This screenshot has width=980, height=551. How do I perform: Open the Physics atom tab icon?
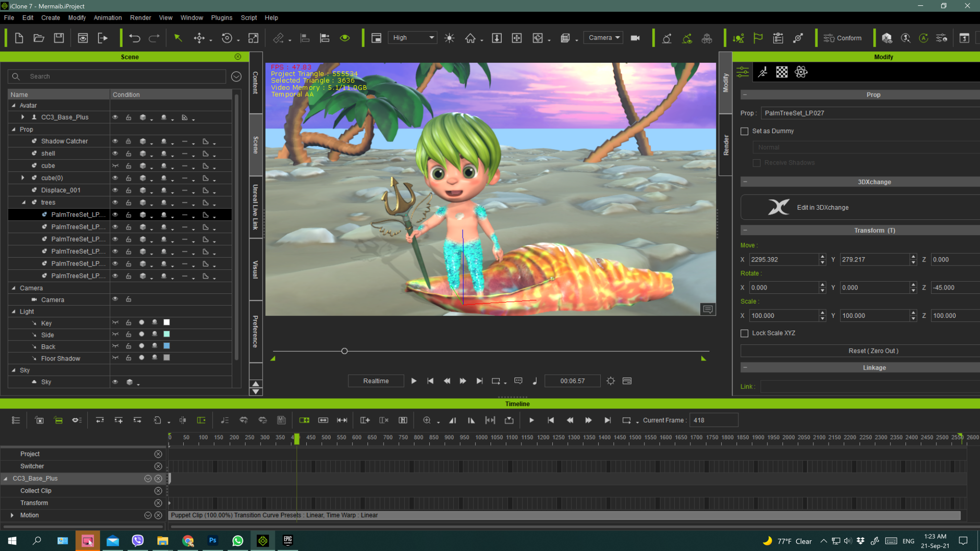click(x=801, y=72)
